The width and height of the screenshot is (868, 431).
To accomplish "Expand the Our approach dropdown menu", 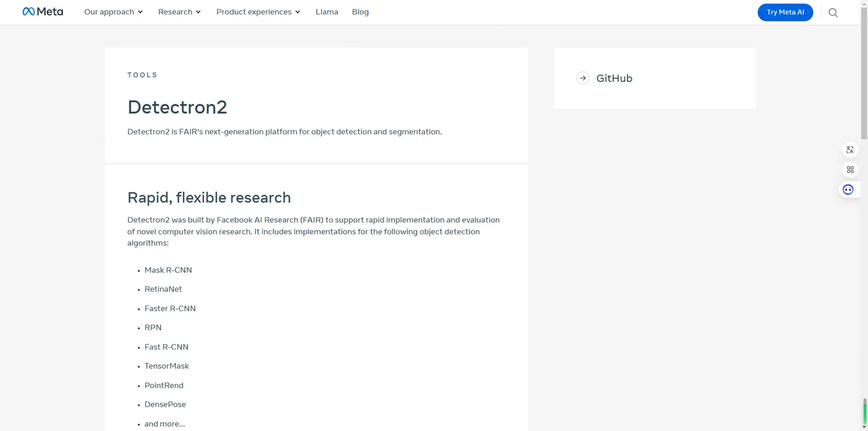I will (114, 12).
